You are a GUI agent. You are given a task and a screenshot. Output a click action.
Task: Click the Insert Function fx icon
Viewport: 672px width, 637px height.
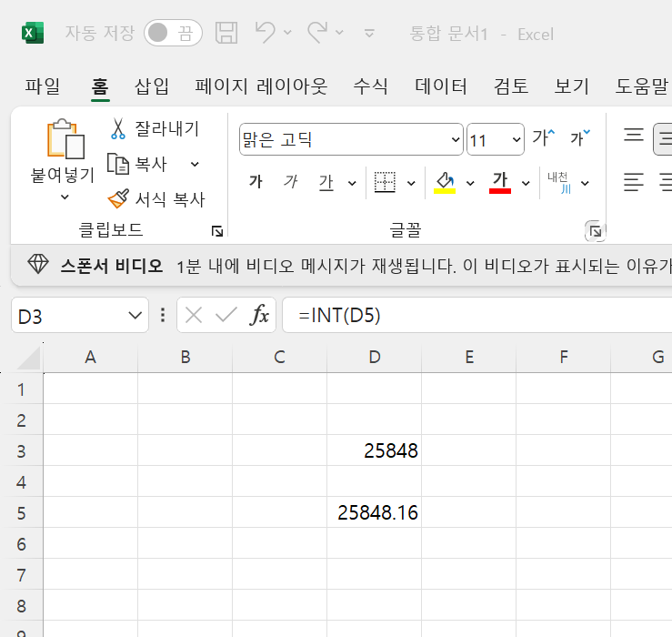pyautogui.click(x=259, y=316)
